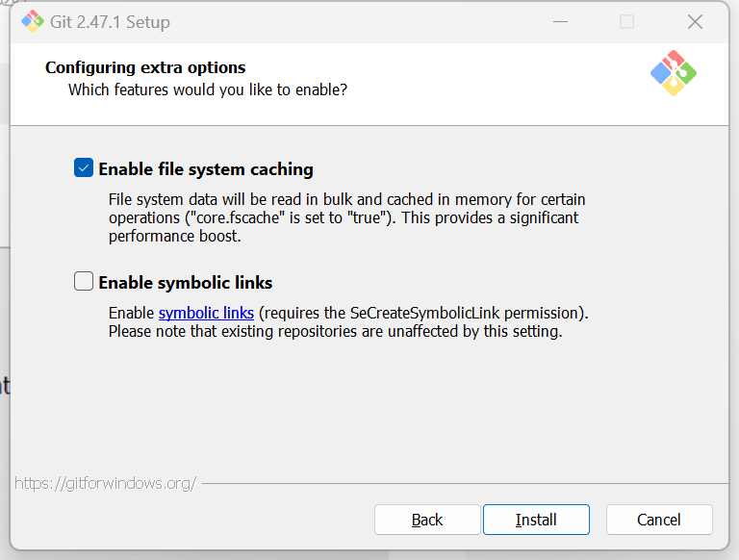
Task: Click the large Git logo in the header
Action: click(x=673, y=73)
